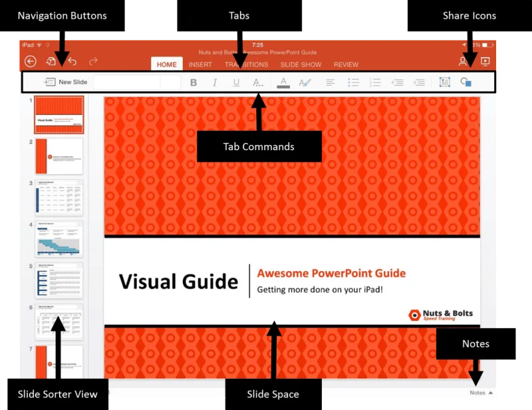Screen dimensions: 532x410
Task: Select the 'Visual Guide' title text
Action: pos(178,282)
